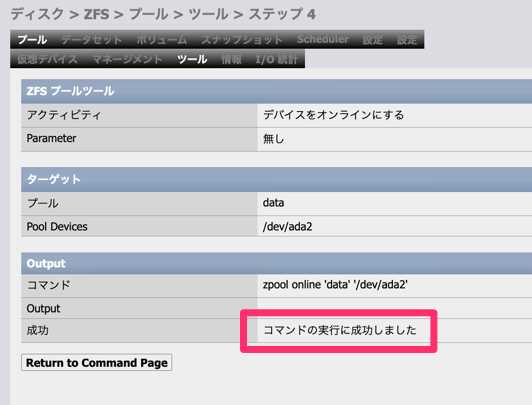Click the Parameter value 無し
The image size is (532, 405).
tap(273, 139)
